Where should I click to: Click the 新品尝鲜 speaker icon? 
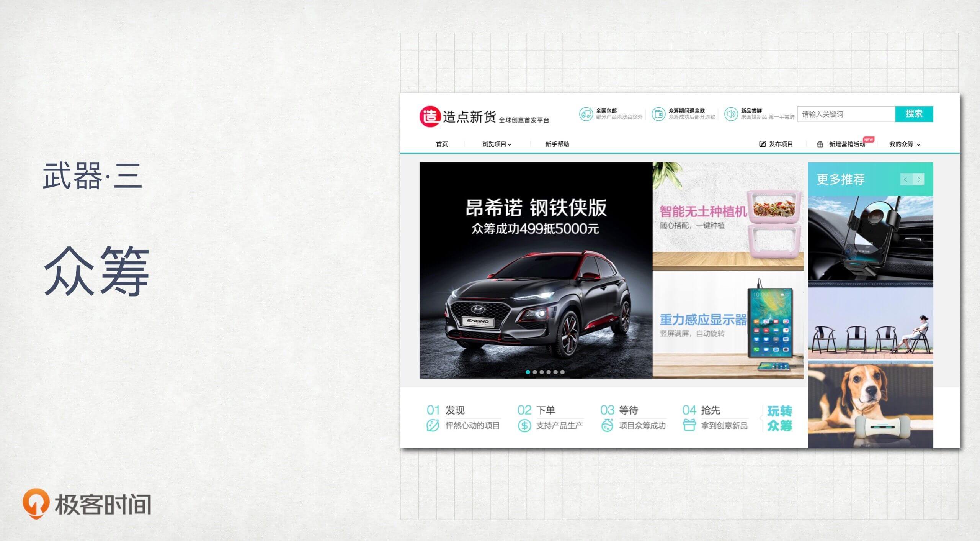(730, 114)
